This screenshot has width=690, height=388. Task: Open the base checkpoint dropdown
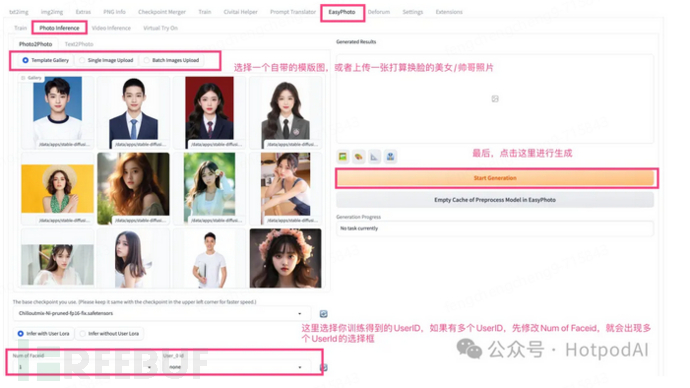(161, 314)
